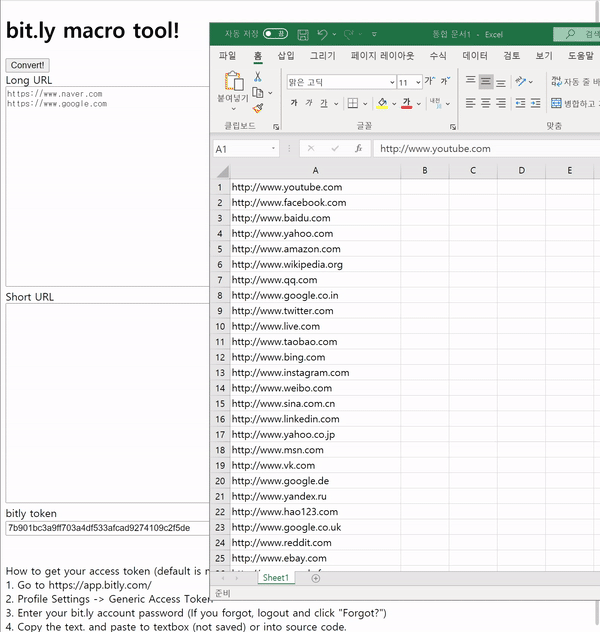The width and height of the screenshot is (600, 632).
Task: Click the Wrap Text button in alignment group
Action: (575, 82)
